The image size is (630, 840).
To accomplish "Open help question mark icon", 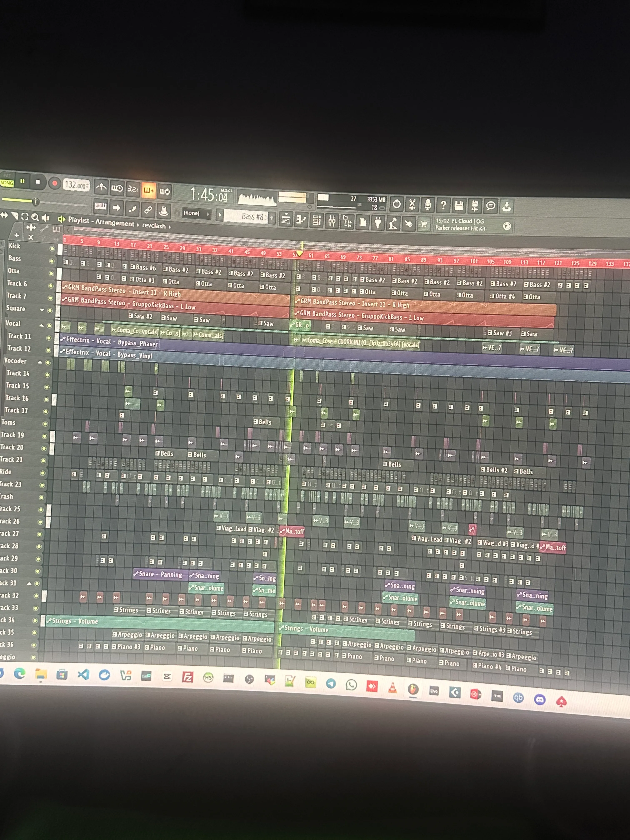I will point(444,205).
